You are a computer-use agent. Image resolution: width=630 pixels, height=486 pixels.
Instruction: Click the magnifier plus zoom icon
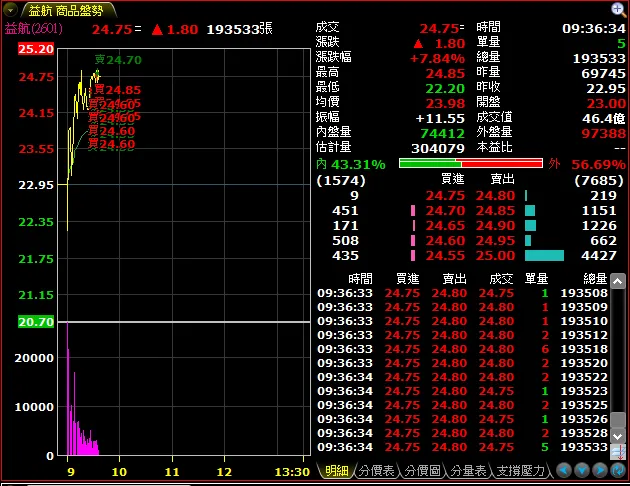point(618,9)
